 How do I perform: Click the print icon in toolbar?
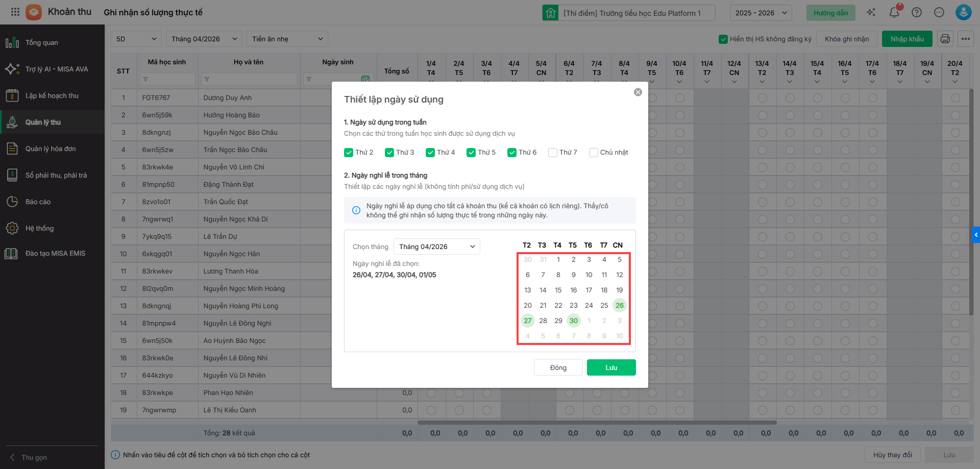pos(945,39)
